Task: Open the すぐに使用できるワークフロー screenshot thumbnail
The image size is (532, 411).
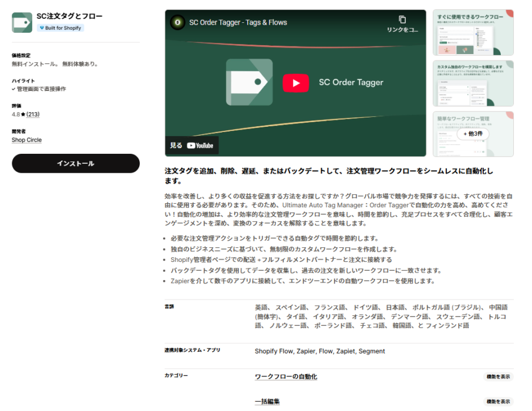Action: (473, 32)
